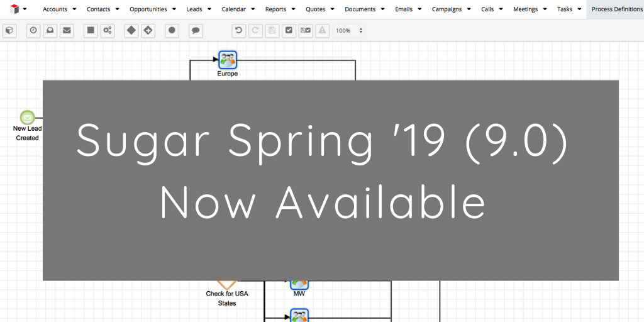
Task: Choose the plain diamond gateway tool
Action: (131, 30)
